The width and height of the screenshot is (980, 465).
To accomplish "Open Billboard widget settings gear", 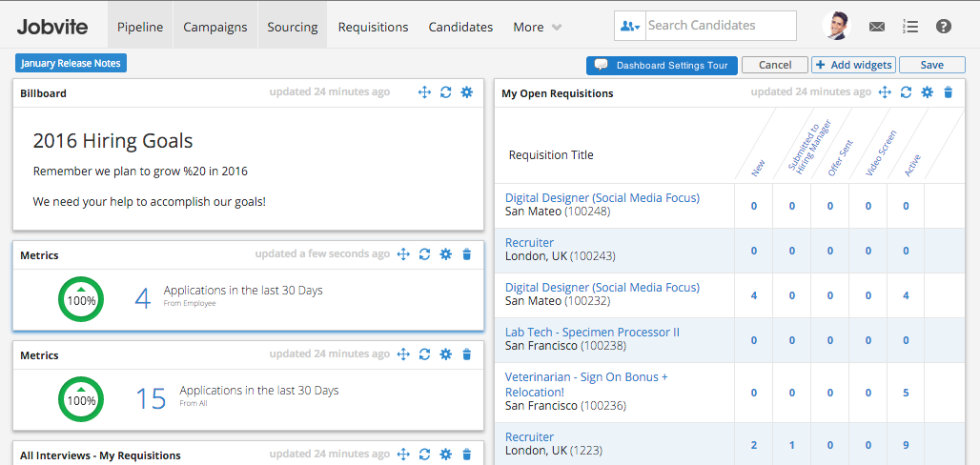I will 466,92.
